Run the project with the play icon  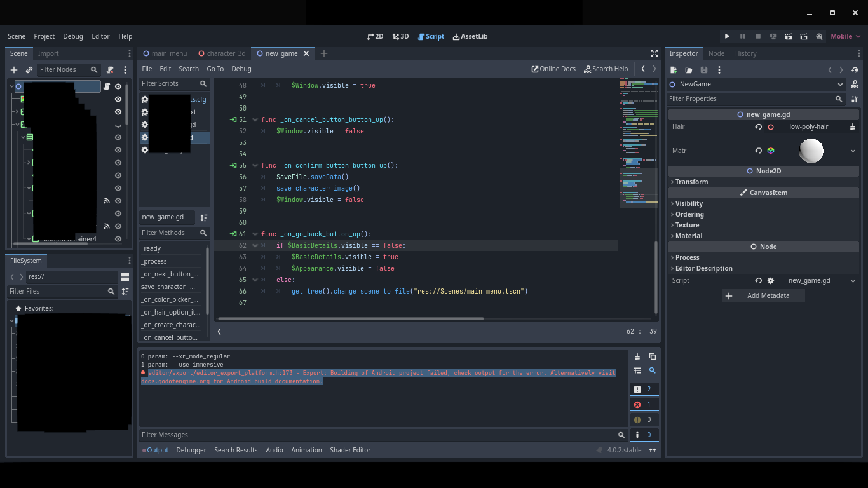(727, 36)
